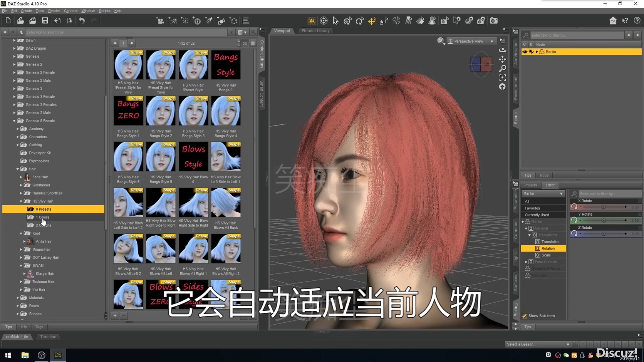Click the What's This help pointer
This screenshot has height=362, width=644.
tap(625, 21)
